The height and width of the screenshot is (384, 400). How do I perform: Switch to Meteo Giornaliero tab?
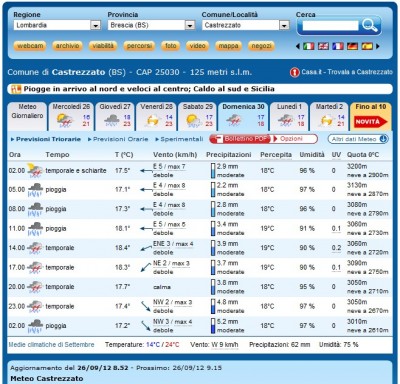tap(27, 116)
